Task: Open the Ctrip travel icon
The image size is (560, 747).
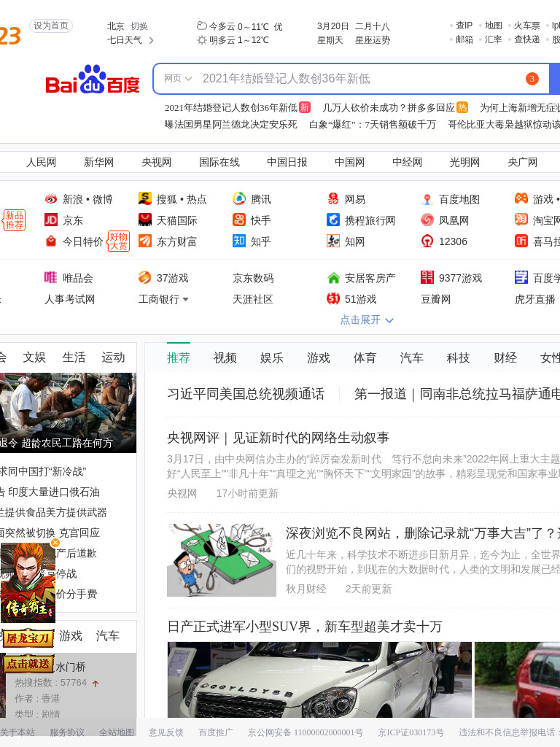Action: [x=333, y=220]
